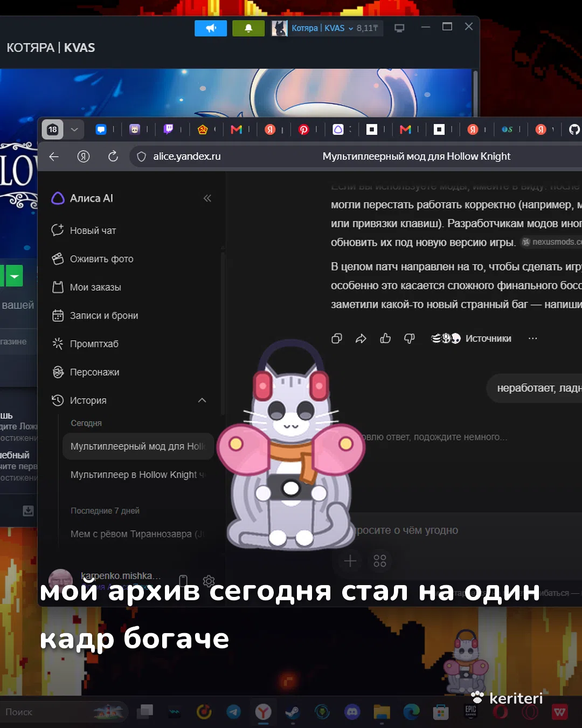Open КОТЯРА | KVAS profile menu in Steam
582x728 pixels.
point(51,47)
